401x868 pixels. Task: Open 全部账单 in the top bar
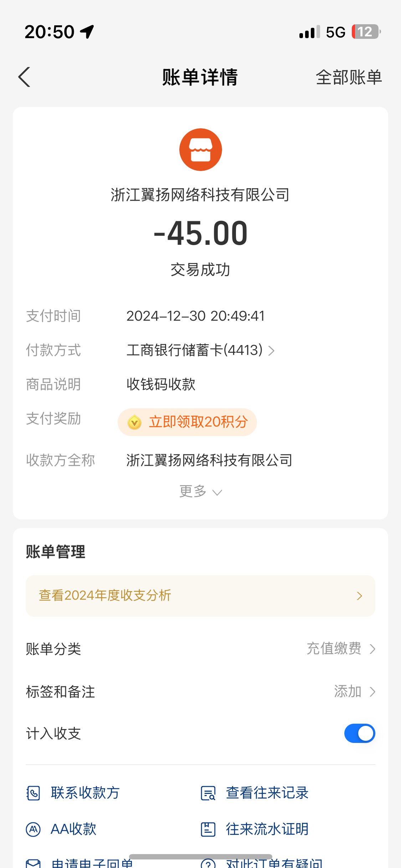point(349,77)
